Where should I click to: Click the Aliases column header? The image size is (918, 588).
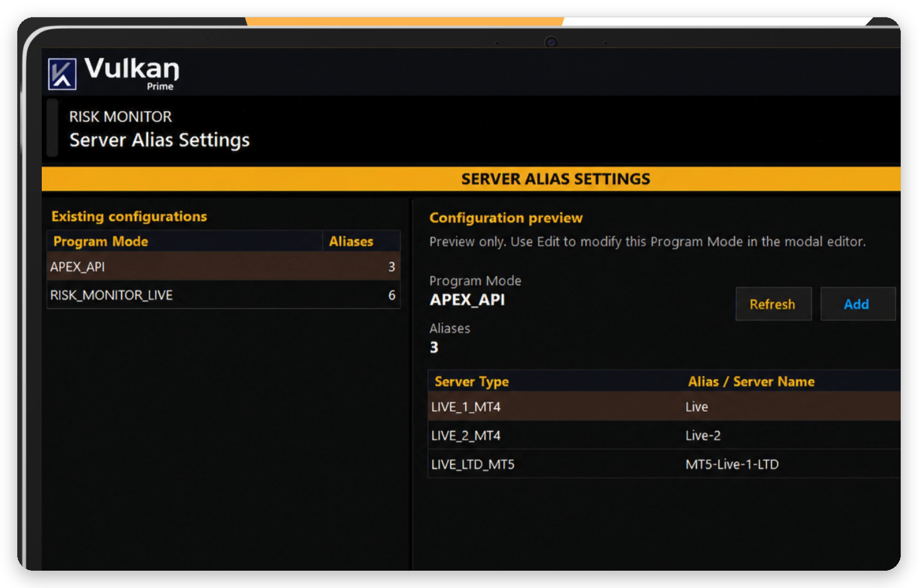361,241
